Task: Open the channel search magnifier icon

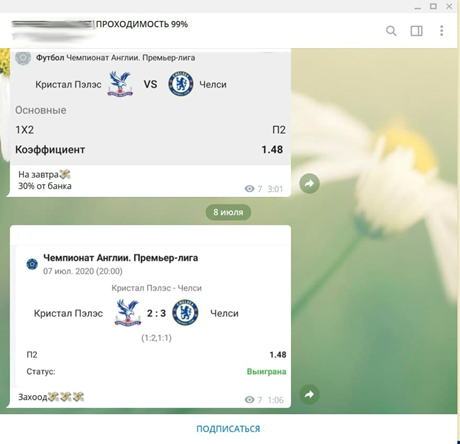Action: tap(391, 31)
